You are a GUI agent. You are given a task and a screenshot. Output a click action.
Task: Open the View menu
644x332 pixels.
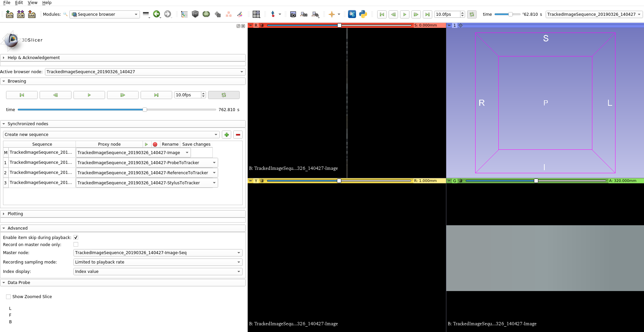tap(32, 3)
